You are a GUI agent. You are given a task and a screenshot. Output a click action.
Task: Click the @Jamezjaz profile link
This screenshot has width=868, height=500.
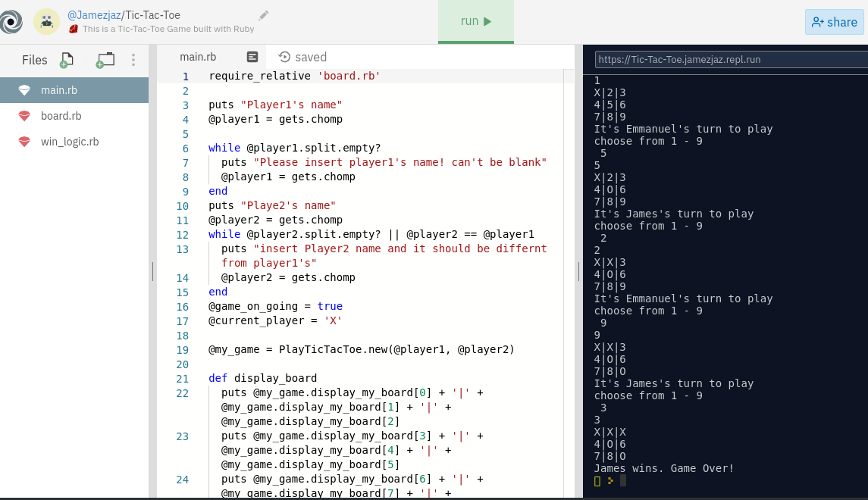coord(94,15)
